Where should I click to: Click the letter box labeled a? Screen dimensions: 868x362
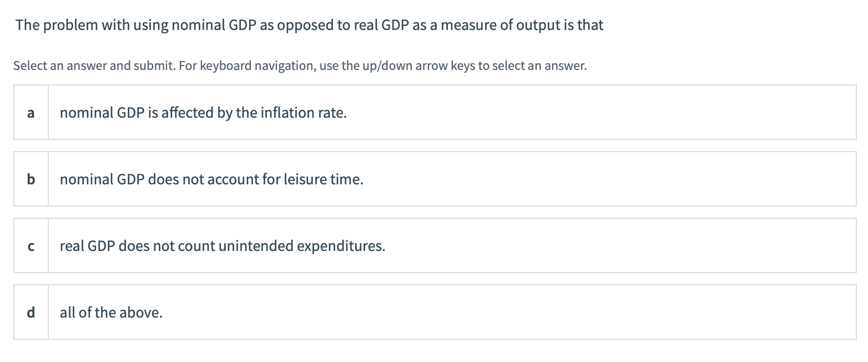31,112
